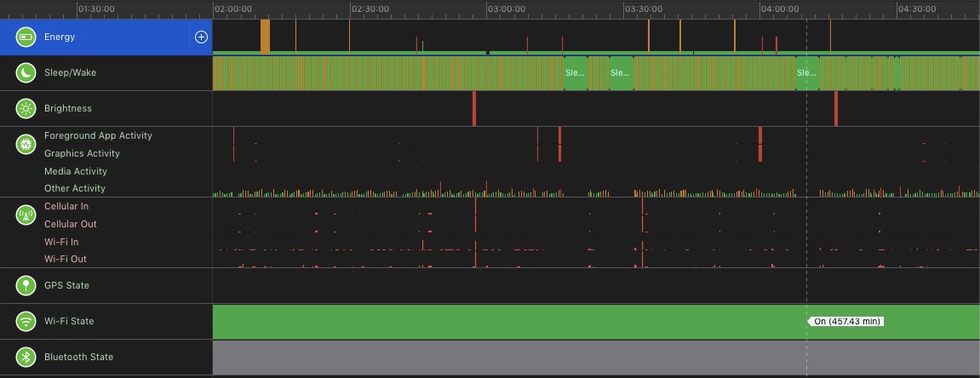Click the wide orange Energy bar after 02:00
The width and height of the screenshot is (980, 378).
coord(265,37)
